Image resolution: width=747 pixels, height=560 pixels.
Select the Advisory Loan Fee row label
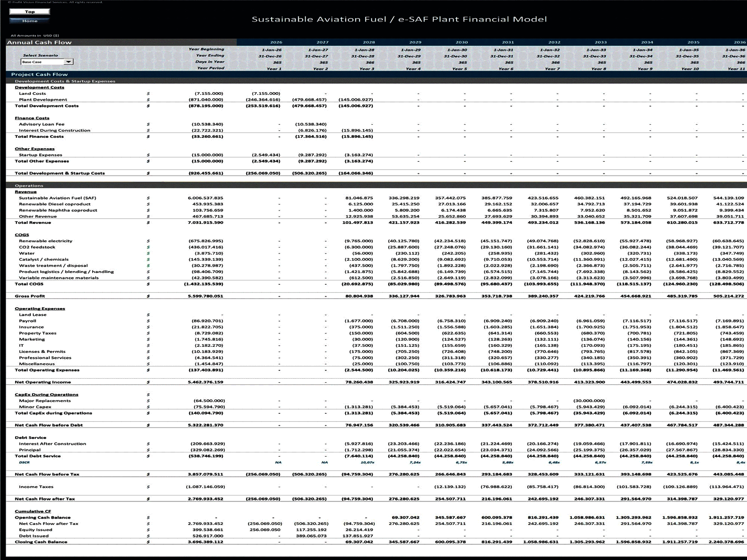pyautogui.click(x=42, y=124)
